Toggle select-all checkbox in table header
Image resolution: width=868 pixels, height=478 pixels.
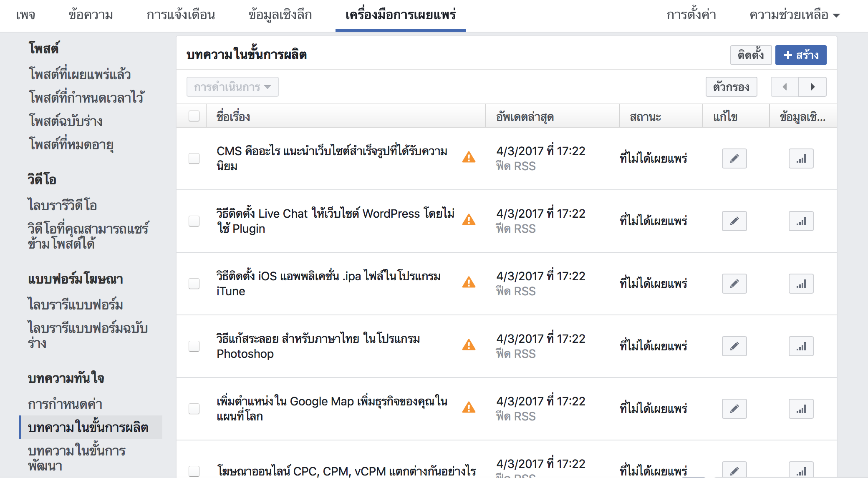(x=194, y=116)
